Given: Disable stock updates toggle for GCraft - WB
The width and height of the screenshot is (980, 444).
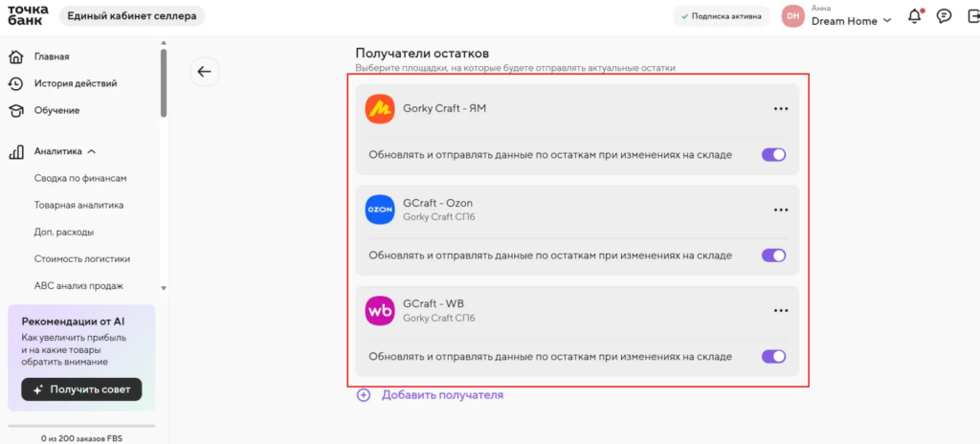Looking at the screenshot, I should click(773, 357).
